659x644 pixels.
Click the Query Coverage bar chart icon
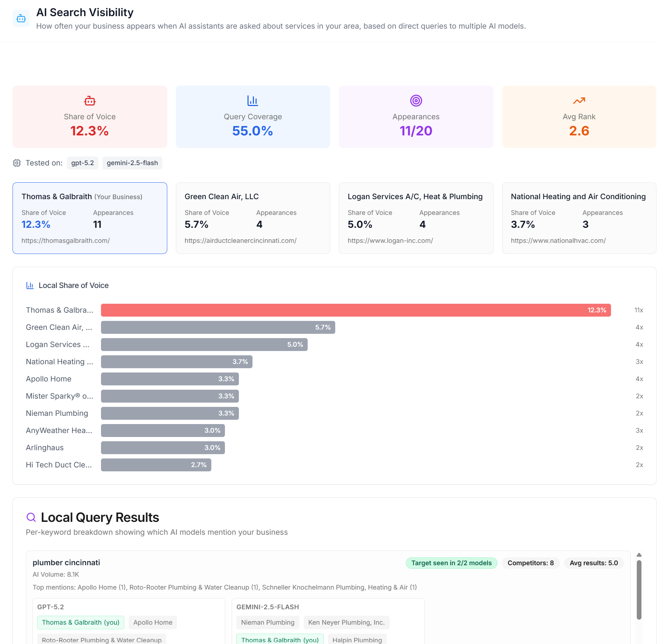pos(252,101)
